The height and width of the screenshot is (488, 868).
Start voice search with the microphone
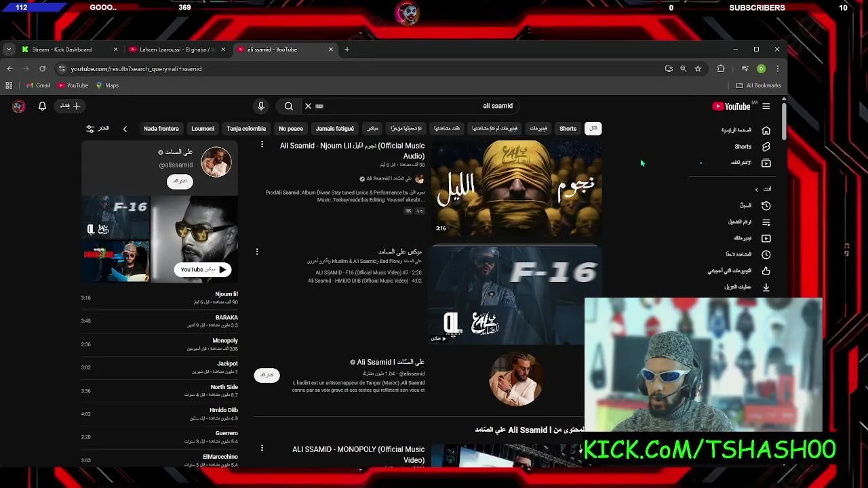(x=261, y=106)
